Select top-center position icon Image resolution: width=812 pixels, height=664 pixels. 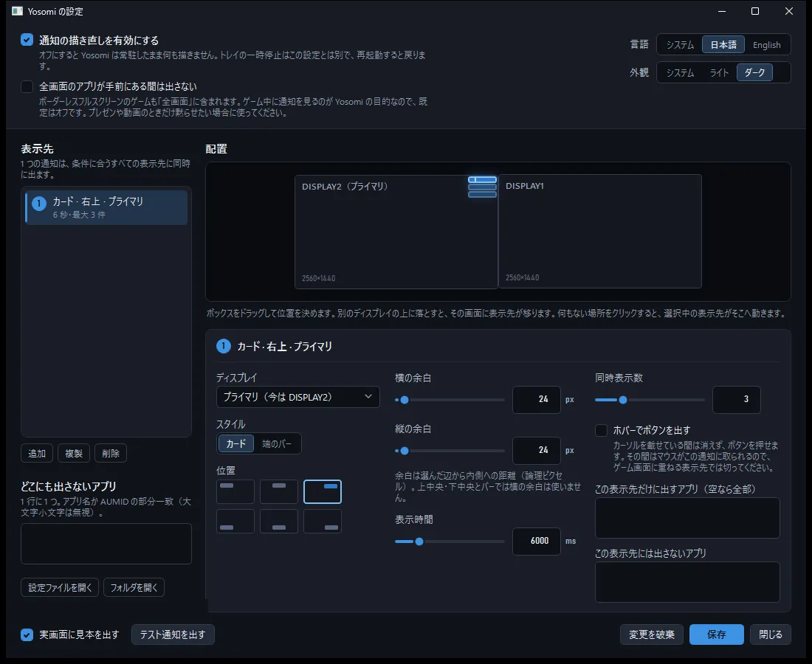pyautogui.click(x=278, y=491)
